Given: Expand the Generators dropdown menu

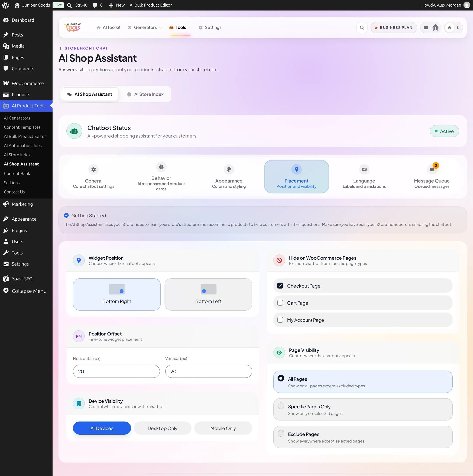Looking at the screenshot, I should pyautogui.click(x=145, y=28).
